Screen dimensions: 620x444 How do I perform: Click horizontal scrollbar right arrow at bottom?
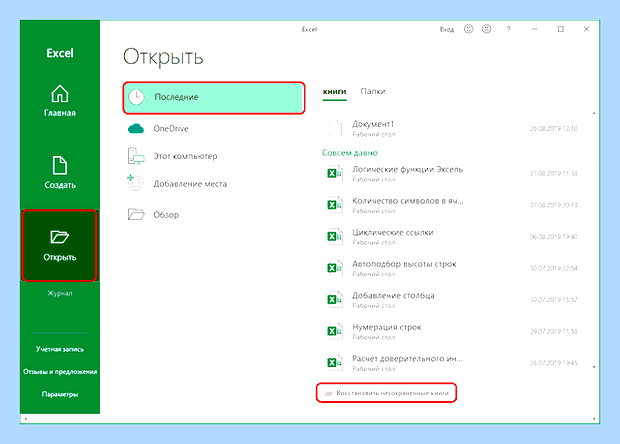594,419
